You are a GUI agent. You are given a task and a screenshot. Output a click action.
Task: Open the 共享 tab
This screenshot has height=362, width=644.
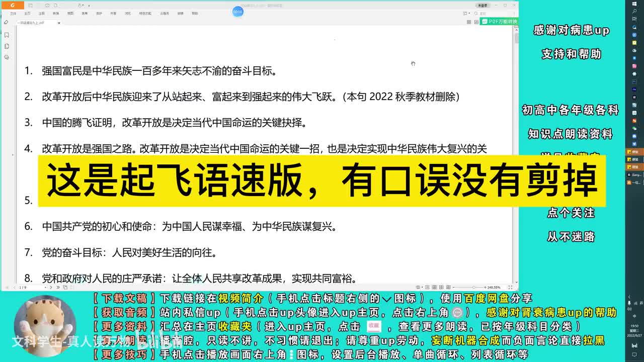(x=113, y=14)
